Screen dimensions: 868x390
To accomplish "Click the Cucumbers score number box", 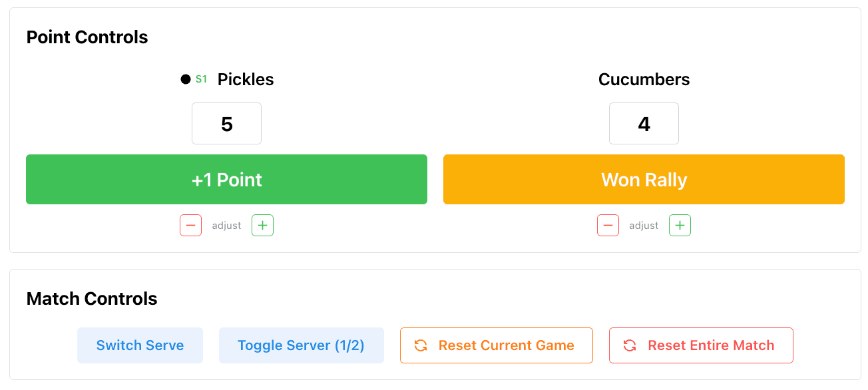I will [644, 123].
